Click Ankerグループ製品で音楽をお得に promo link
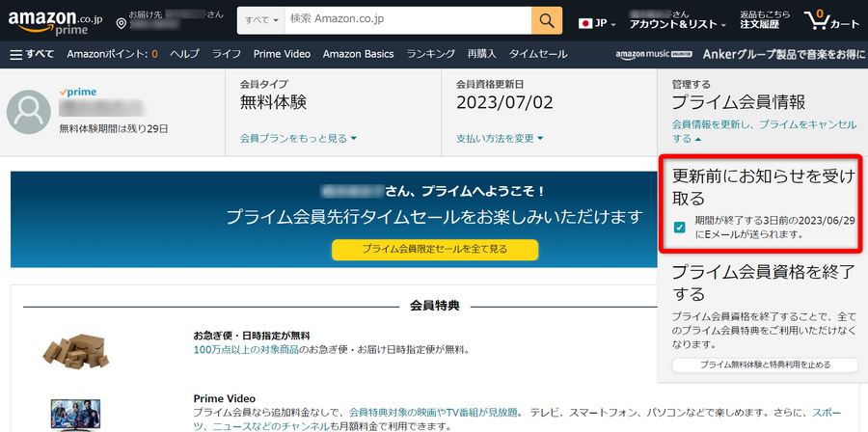 [784, 54]
